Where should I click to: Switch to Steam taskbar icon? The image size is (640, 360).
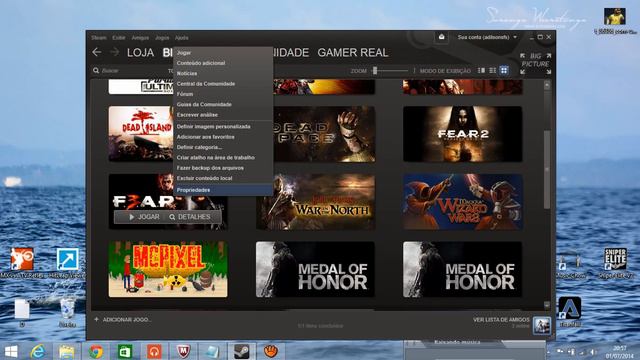[242, 351]
